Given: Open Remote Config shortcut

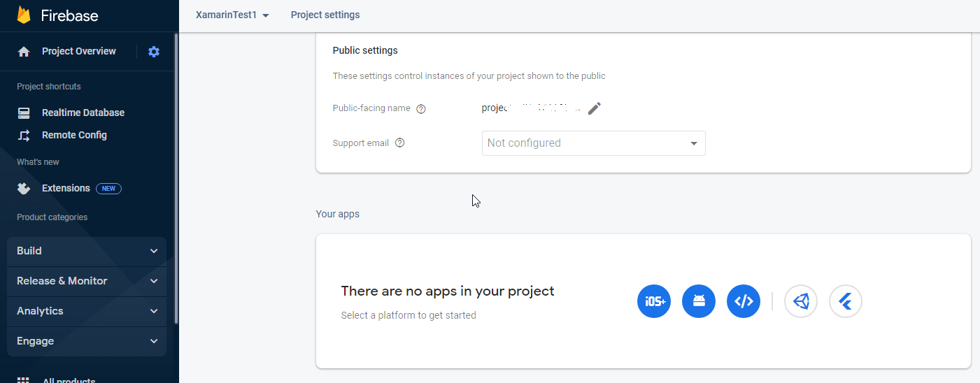Looking at the screenshot, I should tap(74, 135).
